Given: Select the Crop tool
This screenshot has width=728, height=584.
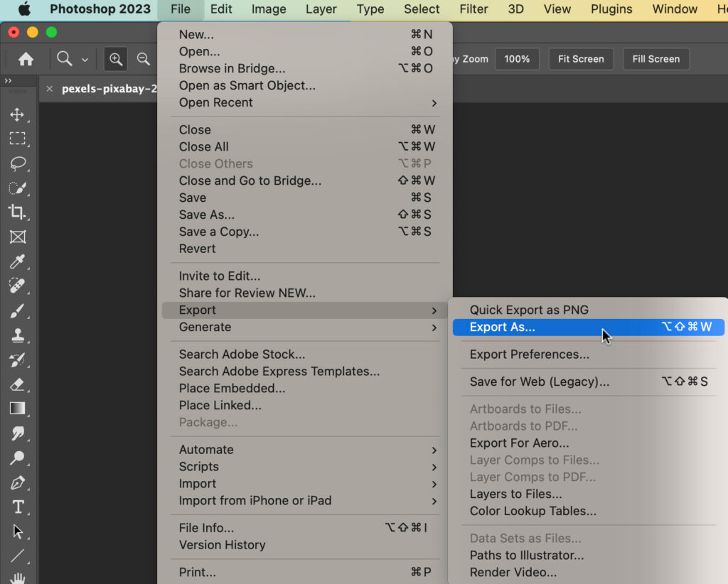Looking at the screenshot, I should 17,212.
